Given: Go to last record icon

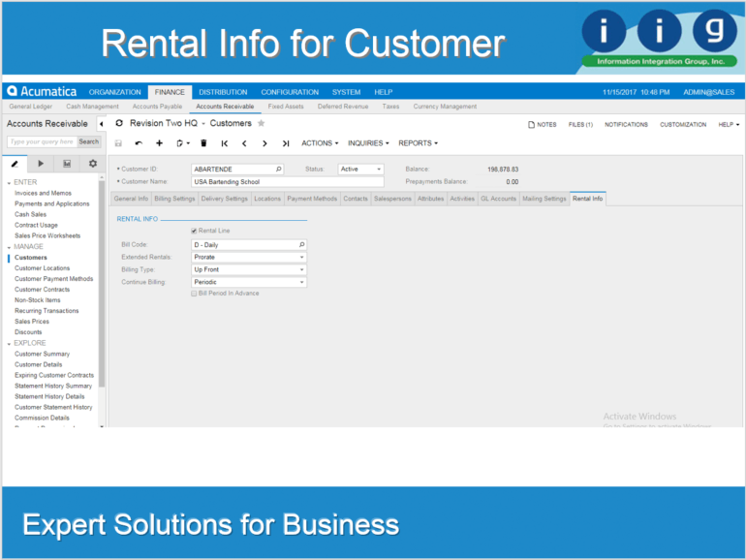Looking at the screenshot, I should point(286,143).
